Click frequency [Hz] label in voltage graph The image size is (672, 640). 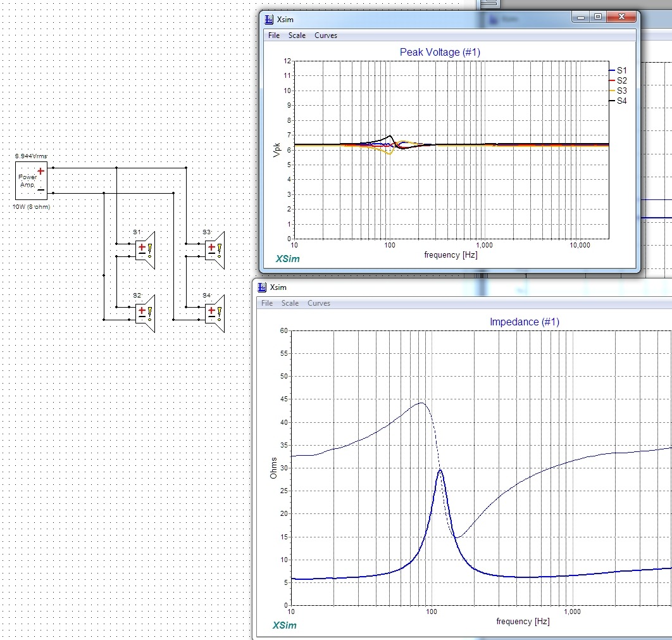click(x=451, y=254)
